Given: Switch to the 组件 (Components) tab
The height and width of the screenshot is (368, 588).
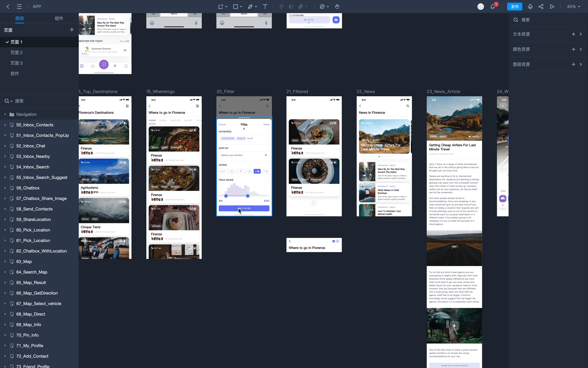Looking at the screenshot, I should [x=59, y=18].
